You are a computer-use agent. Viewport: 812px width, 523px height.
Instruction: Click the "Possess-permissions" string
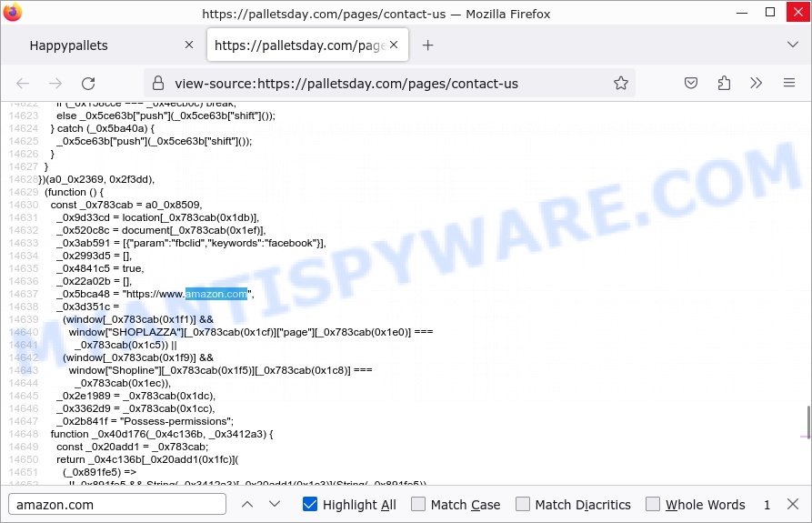(x=175, y=421)
